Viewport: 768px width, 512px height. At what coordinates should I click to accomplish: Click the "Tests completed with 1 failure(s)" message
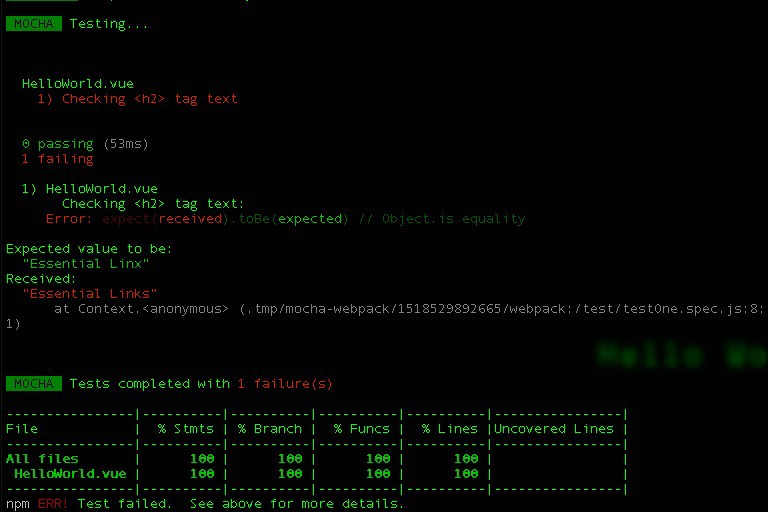pyautogui.click(x=201, y=384)
